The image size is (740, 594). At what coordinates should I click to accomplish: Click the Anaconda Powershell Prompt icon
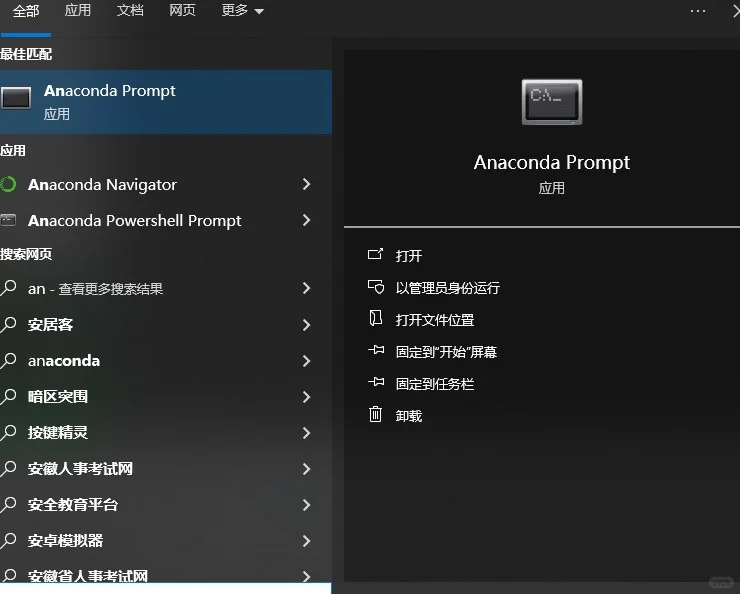pos(8,220)
